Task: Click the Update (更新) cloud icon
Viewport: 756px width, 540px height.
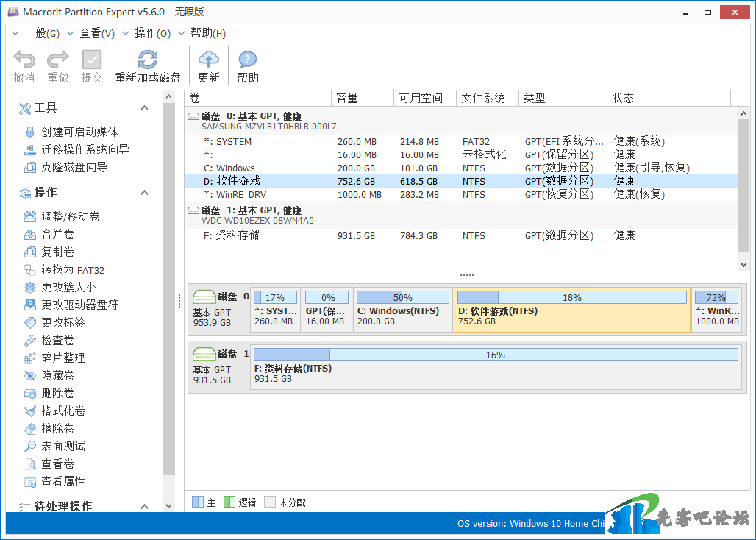Action: tap(209, 60)
